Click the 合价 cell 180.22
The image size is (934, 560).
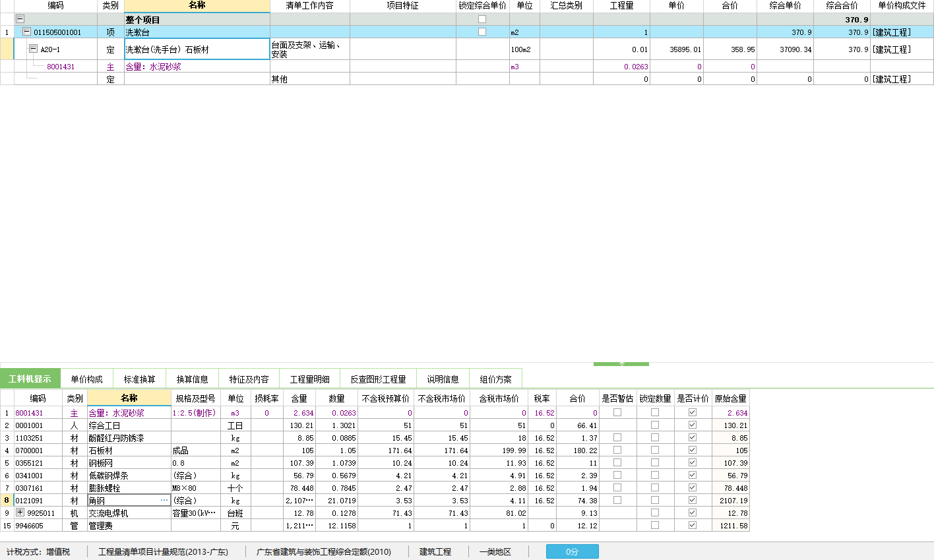578,451
